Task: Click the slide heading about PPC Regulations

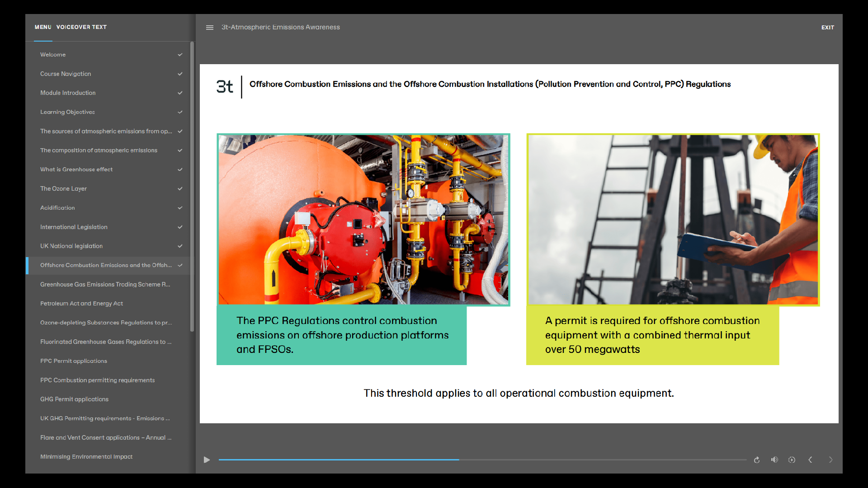Action: (490, 84)
